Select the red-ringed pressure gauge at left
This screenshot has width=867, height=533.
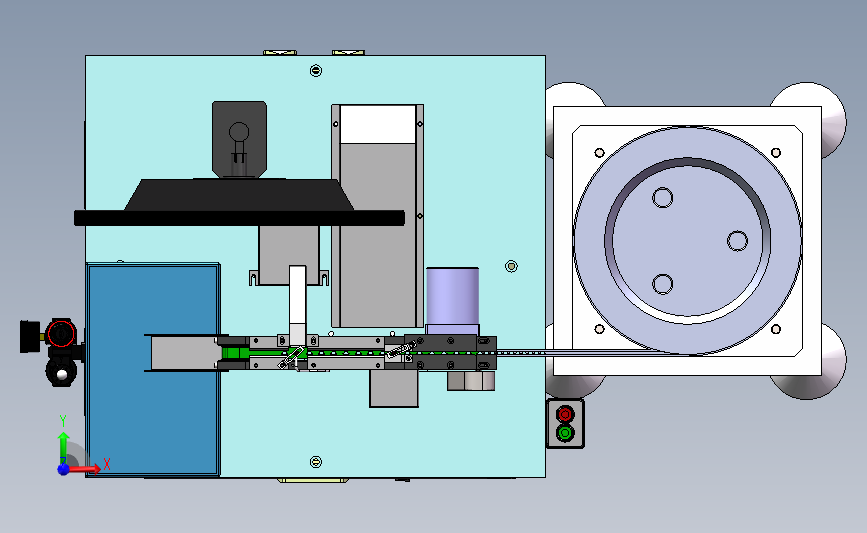pyautogui.click(x=61, y=334)
